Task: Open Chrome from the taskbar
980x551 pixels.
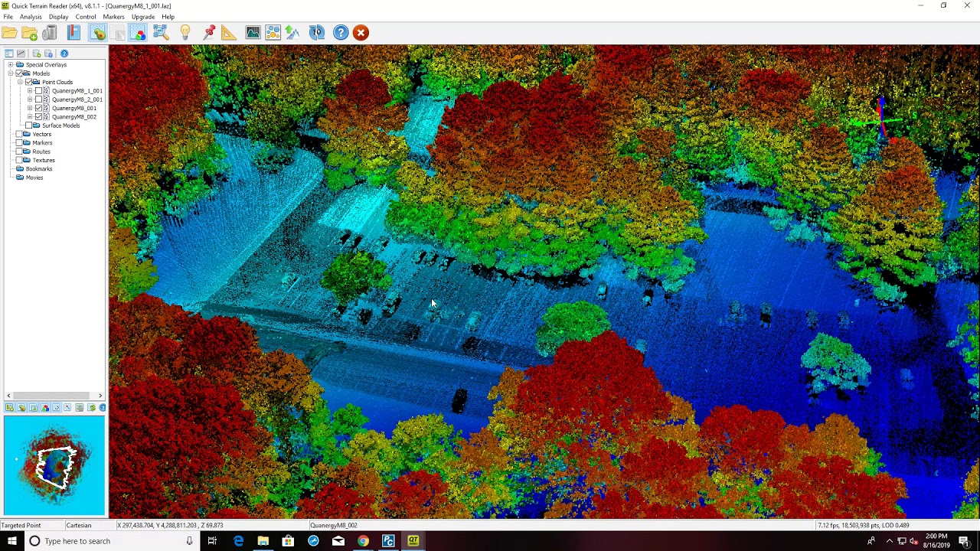Action: tap(363, 541)
